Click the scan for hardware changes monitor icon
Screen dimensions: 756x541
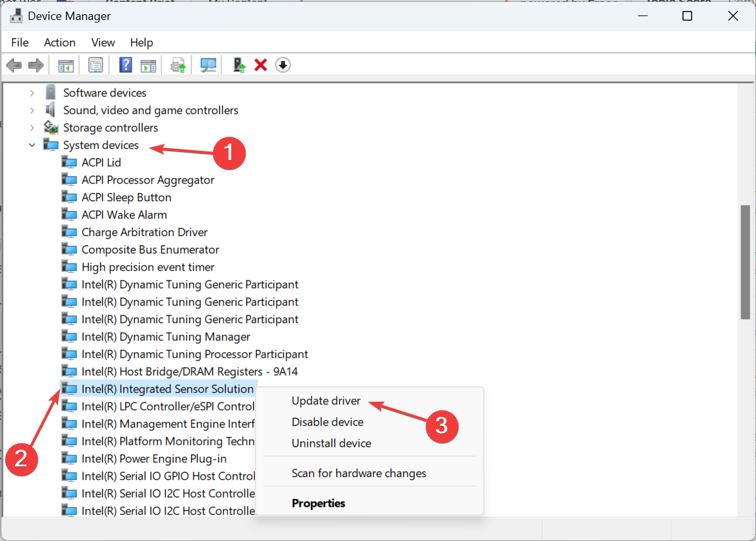(208, 65)
